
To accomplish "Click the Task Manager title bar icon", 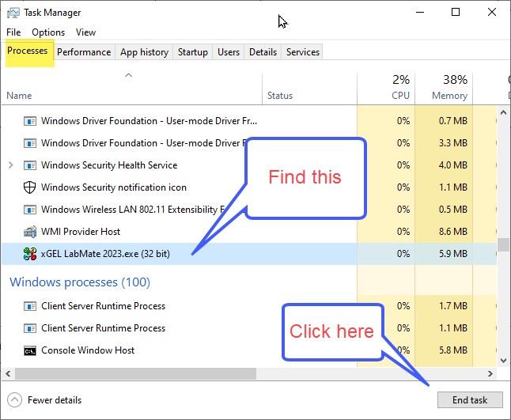I will point(13,13).
